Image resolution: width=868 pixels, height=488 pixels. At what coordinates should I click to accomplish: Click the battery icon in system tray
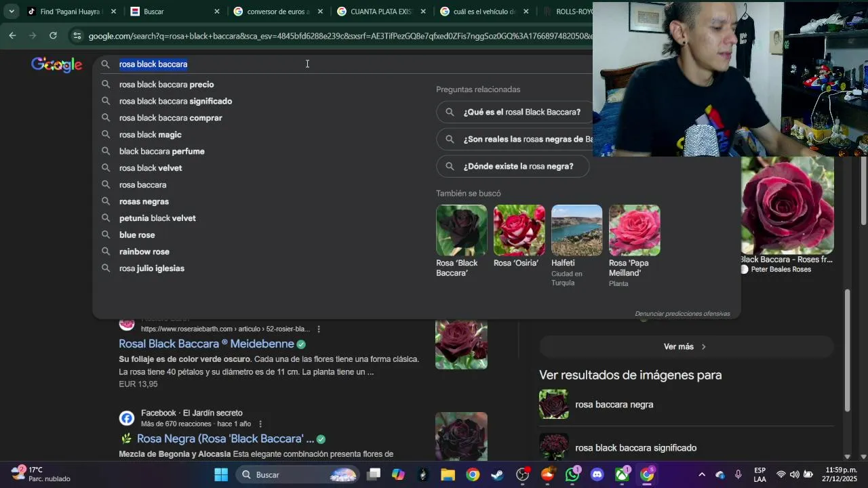tap(808, 474)
